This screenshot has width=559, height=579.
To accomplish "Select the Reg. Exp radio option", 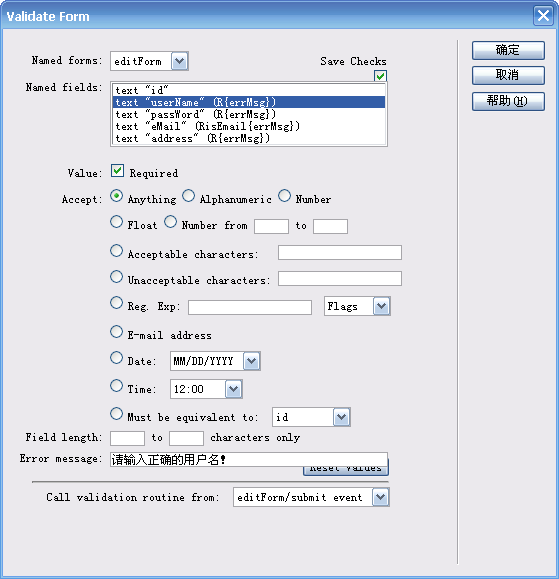I will coord(116,303).
